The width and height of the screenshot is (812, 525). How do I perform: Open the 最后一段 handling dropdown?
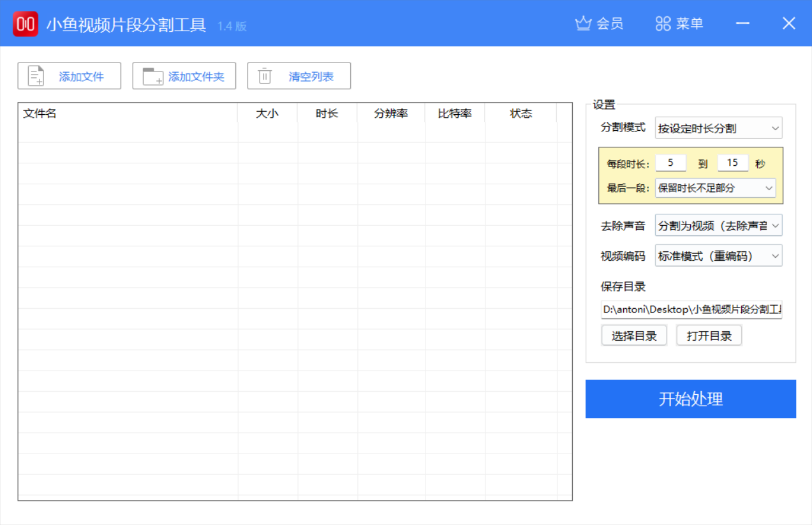click(x=715, y=188)
